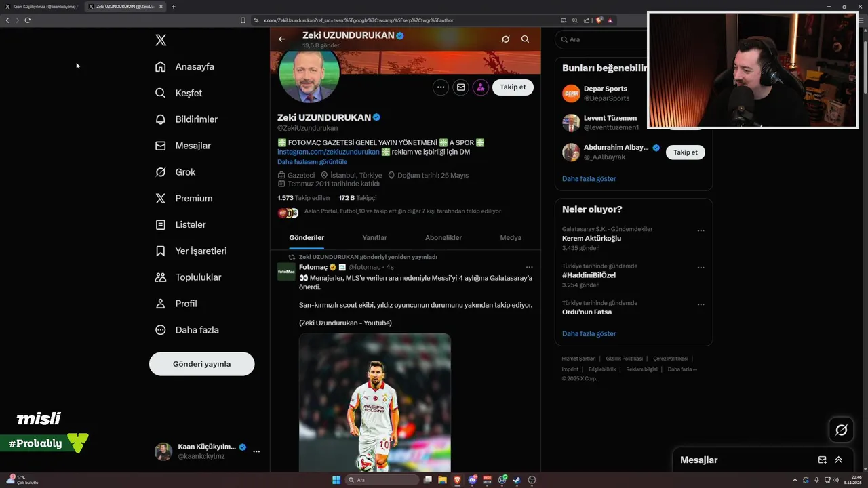Click new message icon in Mesajlar drawer

click(x=823, y=460)
